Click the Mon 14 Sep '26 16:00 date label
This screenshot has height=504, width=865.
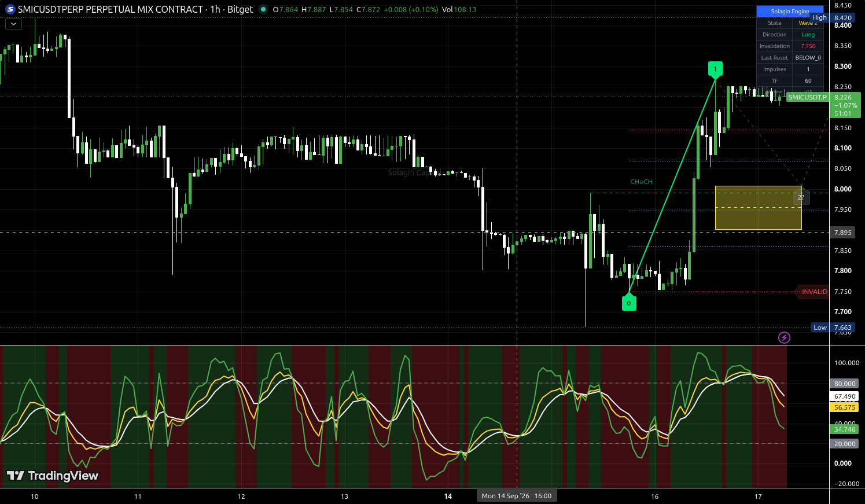pyautogui.click(x=517, y=496)
